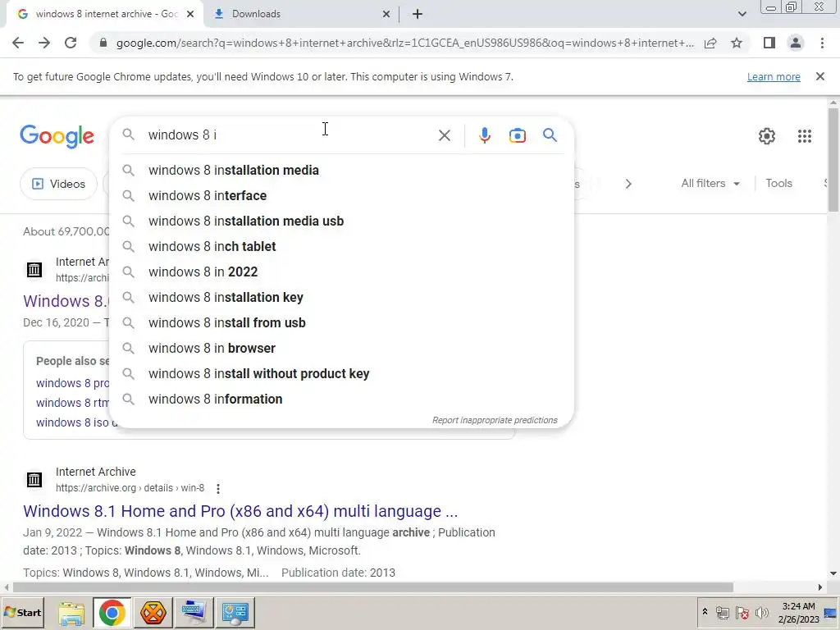Select the windows 8 internet archive tab
The width and height of the screenshot is (840, 630).
coord(105,14)
